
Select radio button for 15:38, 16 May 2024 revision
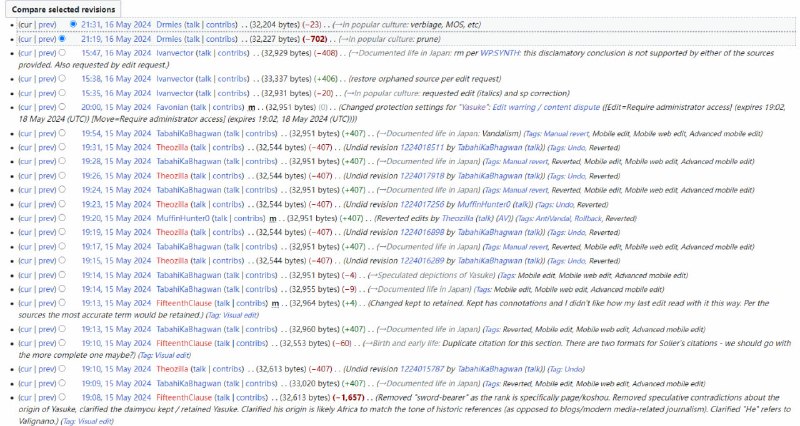pos(62,79)
